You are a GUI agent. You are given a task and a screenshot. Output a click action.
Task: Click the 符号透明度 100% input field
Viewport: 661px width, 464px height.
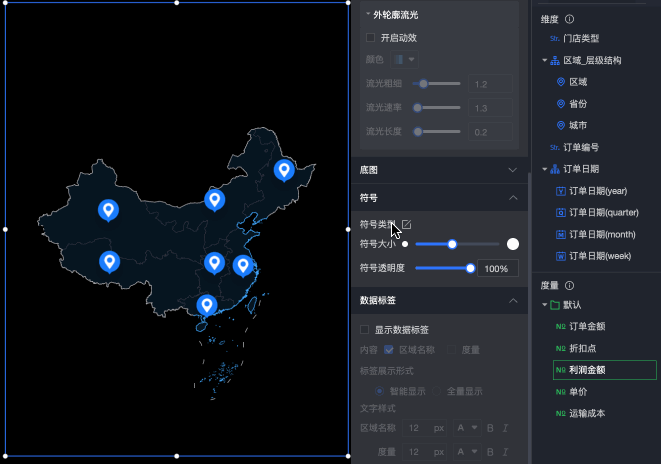(x=498, y=268)
